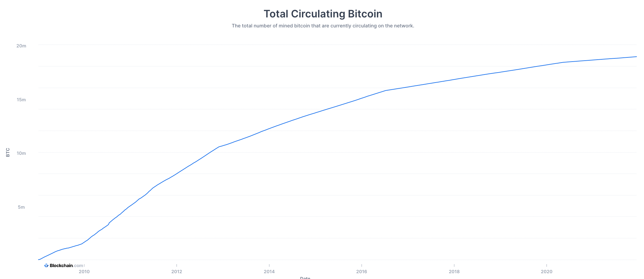Click the blue line above 2014 tick
Viewport: 644px width, 279px height.
pyautogui.click(x=269, y=128)
